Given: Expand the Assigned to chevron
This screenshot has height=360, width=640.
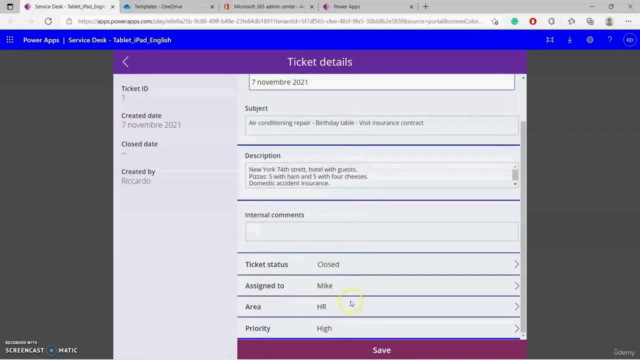Looking at the screenshot, I should tap(516, 286).
